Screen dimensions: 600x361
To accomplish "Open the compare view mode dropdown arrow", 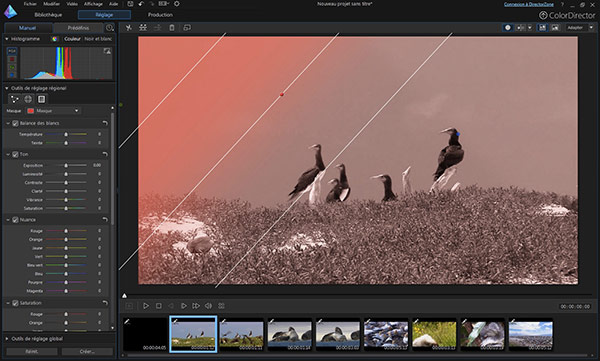I will coord(530,28).
